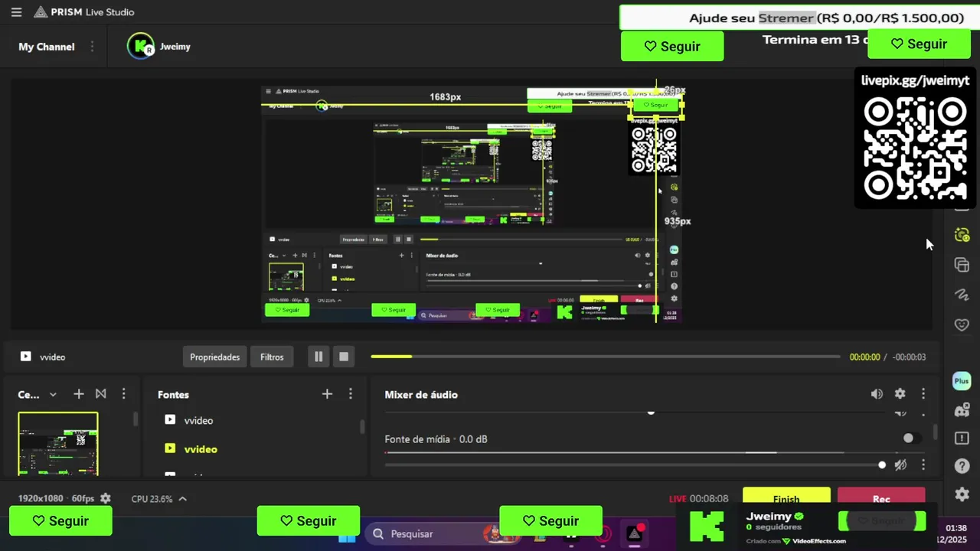Click the vvideo media source icon in toolbar

[26, 357]
